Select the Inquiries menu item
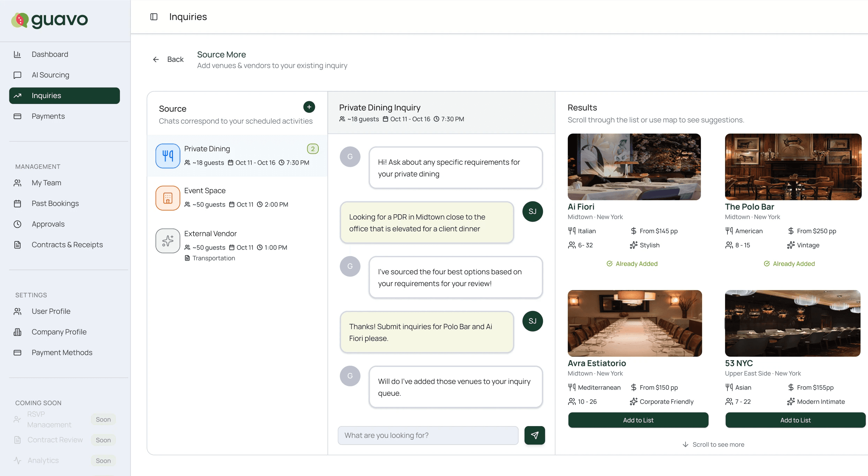The width and height of the screenshot is (868, 476). [x=65, y=96]
